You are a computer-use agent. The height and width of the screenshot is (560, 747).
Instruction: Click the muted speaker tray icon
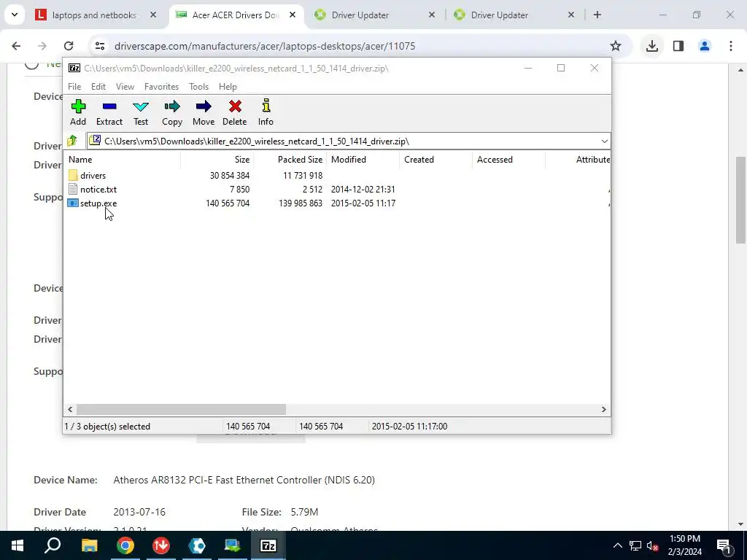(x=652, y=546)
